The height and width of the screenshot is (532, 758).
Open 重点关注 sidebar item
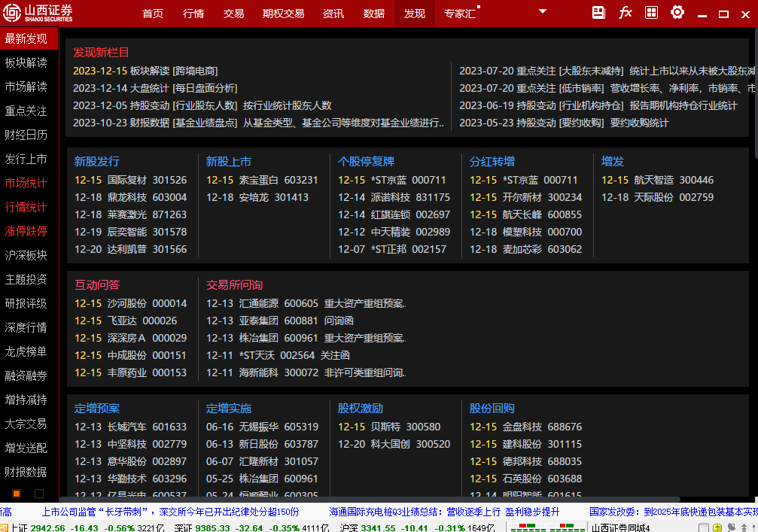tap(26, 111)
